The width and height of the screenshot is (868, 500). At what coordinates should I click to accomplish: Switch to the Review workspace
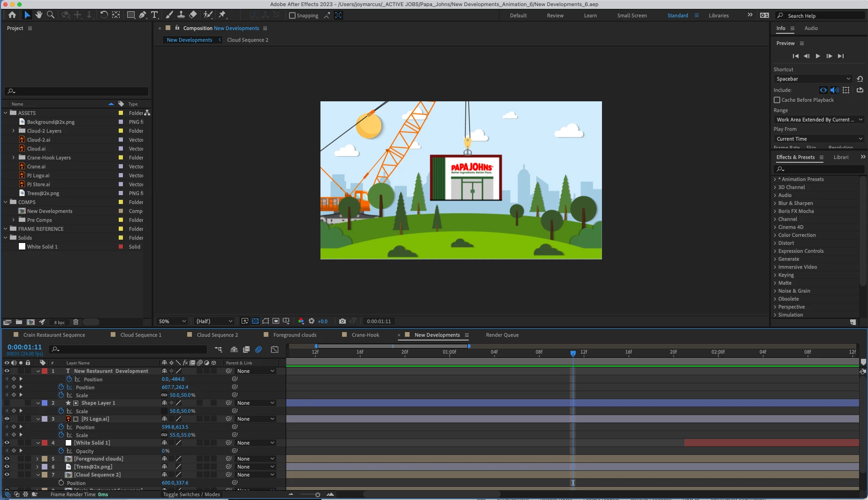coord(555,15)
